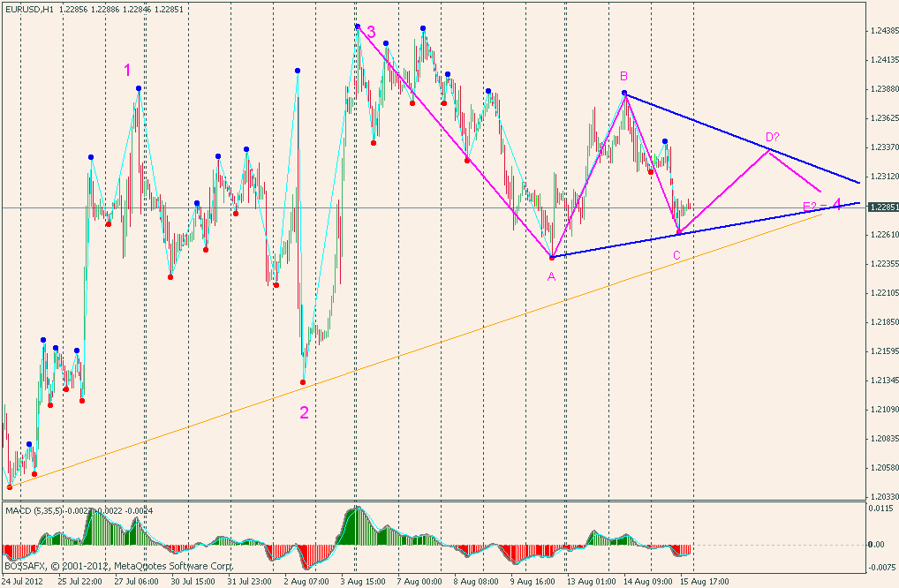Viewport: 899px width, 588px height.
Task: Select the wave label 2 near bottom
Action: click(x=304, y=412)
